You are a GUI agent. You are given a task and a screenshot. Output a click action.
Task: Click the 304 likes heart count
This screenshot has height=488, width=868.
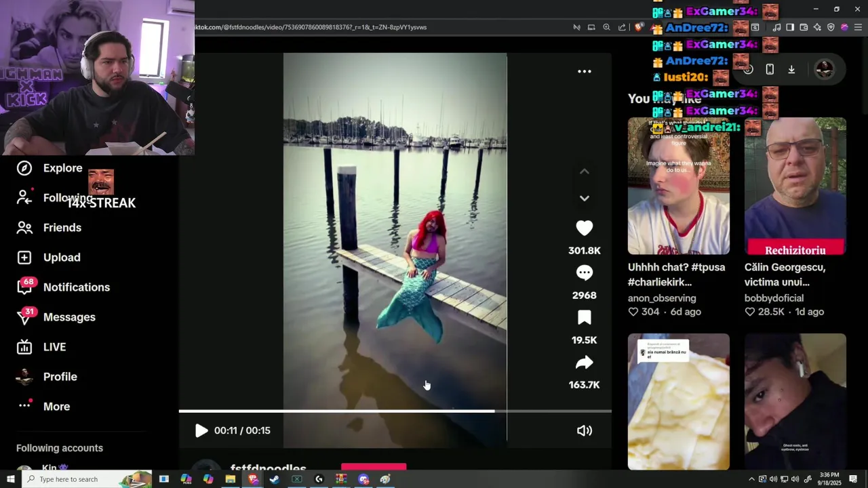644,312
